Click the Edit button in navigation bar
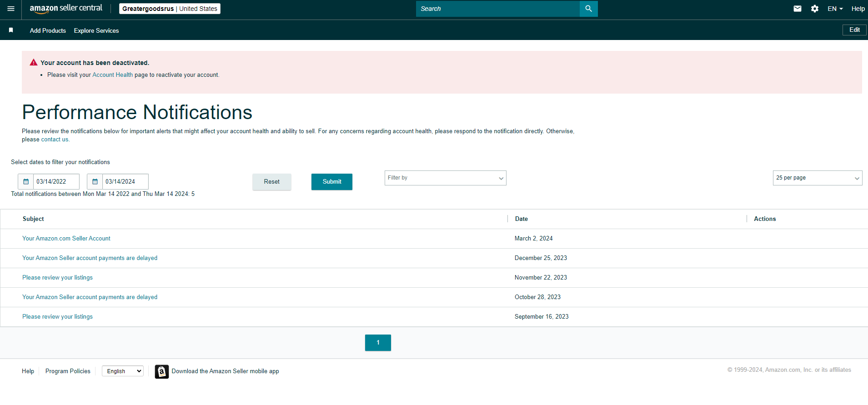 click(854, 30)
